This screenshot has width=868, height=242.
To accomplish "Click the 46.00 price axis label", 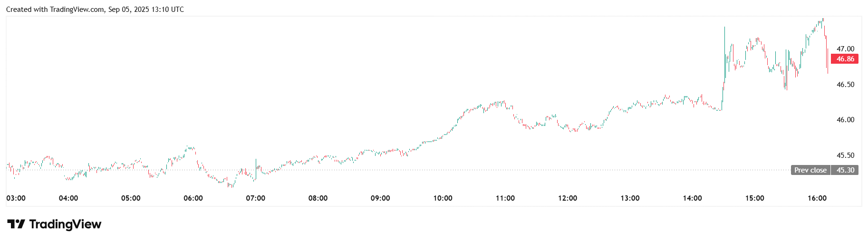I will pyautogui.click(x=845, y=120).
